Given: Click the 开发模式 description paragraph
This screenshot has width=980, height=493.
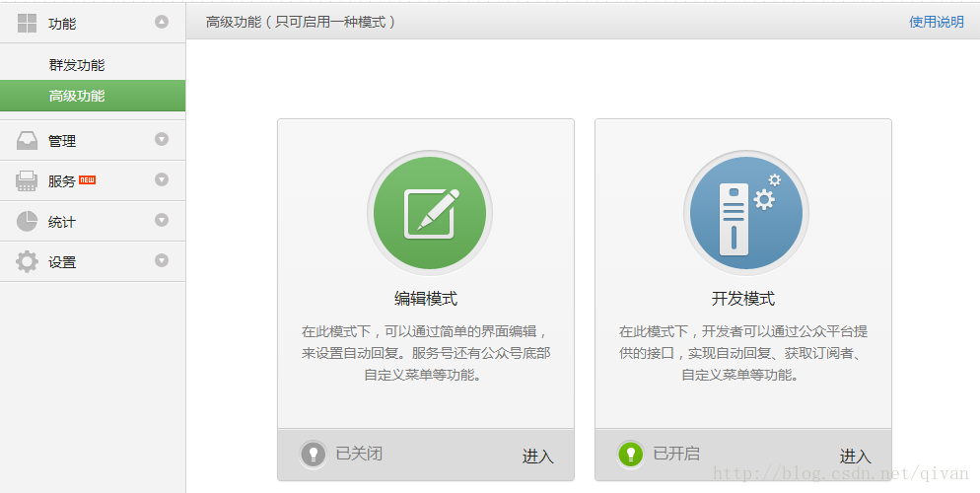Looking at the screenshot, I should click(743, 353).
